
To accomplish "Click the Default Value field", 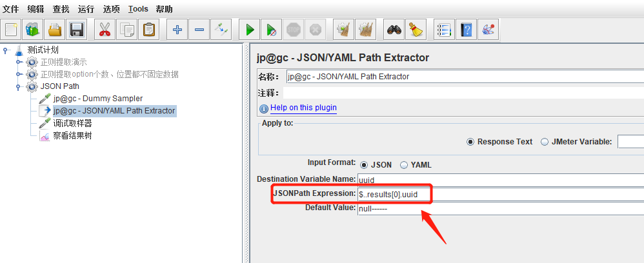I will pos(501,209).
